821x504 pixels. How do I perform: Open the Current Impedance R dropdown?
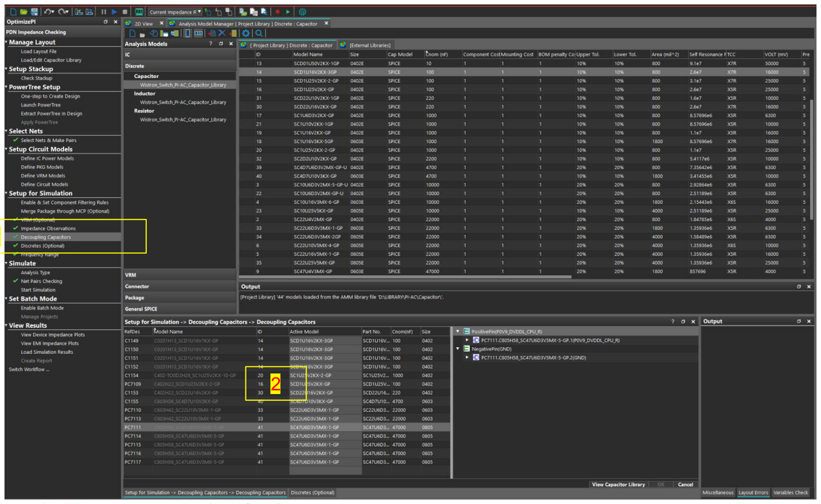coord(175,12)
